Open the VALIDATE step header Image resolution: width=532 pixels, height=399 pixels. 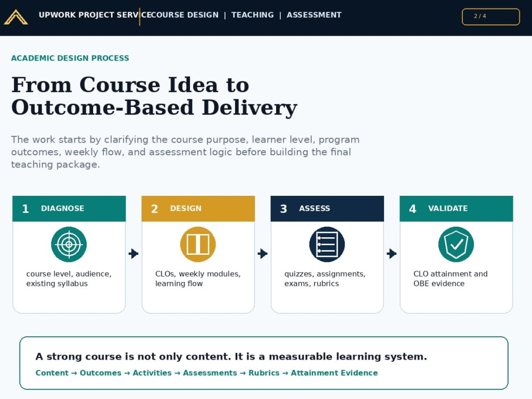[x=456, y=209]
